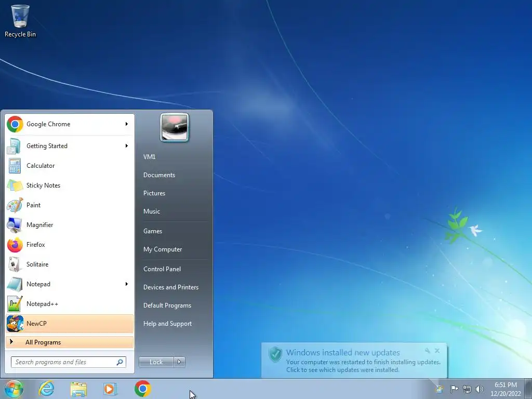
Task: Click the magnifying glass search icon
Action: [x=120, y=362]
